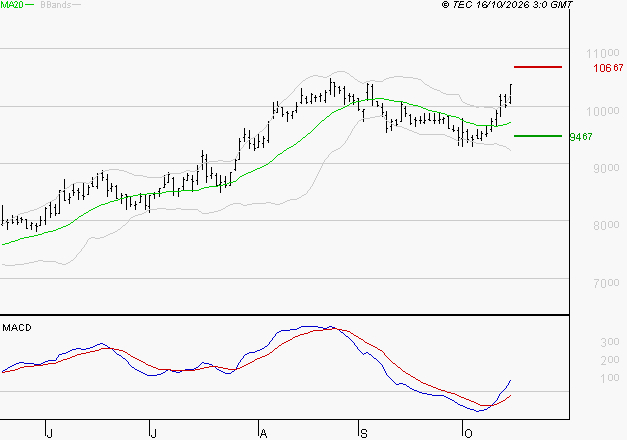Click the A month axis label
The height and width of the screenshot is (440, 627).
[263, 434]
